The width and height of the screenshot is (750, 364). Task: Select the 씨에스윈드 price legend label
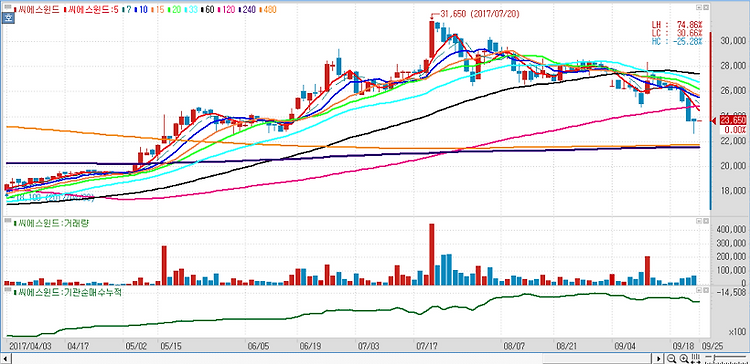click(38, 9)
